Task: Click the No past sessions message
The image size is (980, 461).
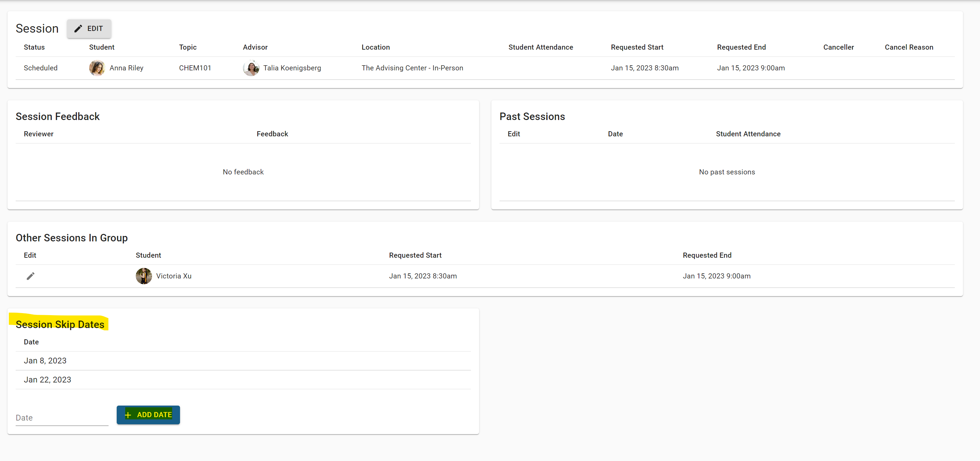Action: coord(727,172)
